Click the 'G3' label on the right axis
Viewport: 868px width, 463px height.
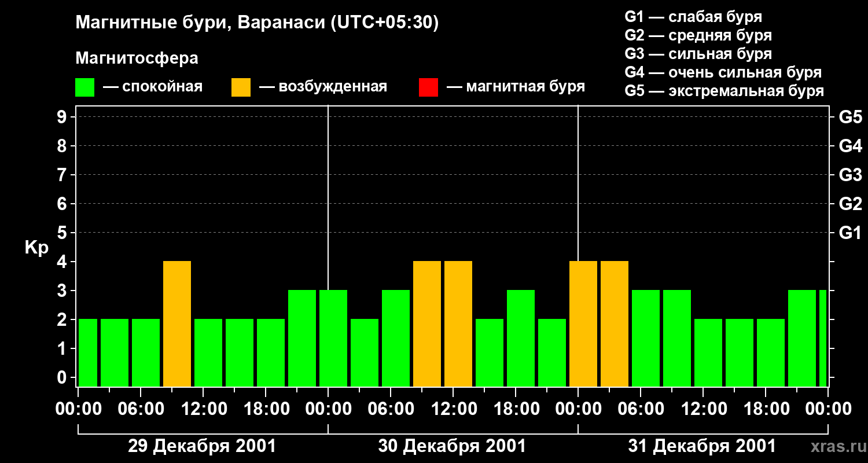click(x=850, y=175)
